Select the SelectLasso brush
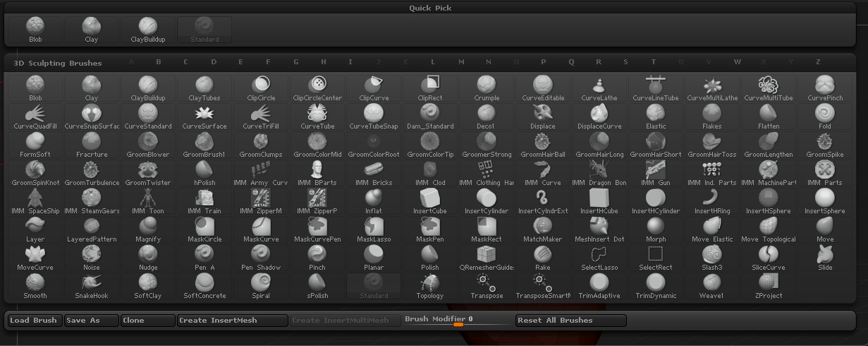The image size is (868, 346). (x=599, y=258)
